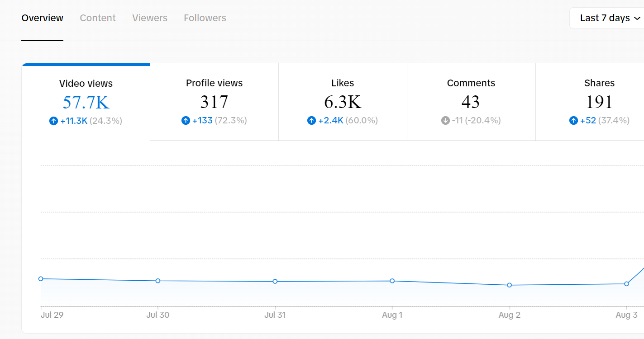This screenshot has width=644, height=339.
Task: Click the Aug 3 data point on chart
Action: (627, 284)
